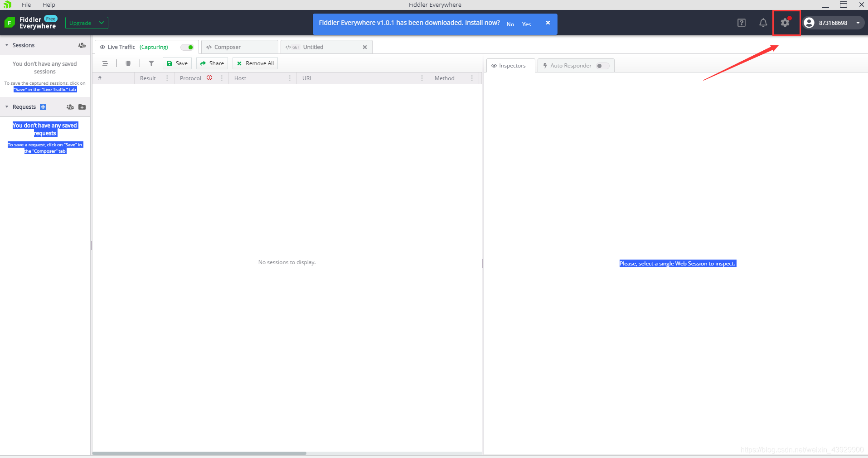868x458 pixels.
Task: Open the traffic filter funnel icon
Action: tap(151, 63)
